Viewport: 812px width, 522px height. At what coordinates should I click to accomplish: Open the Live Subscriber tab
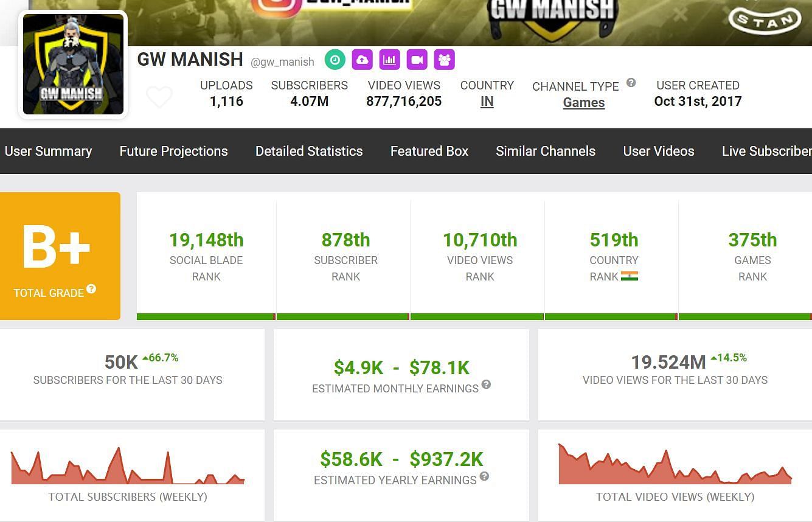[766, 151]
